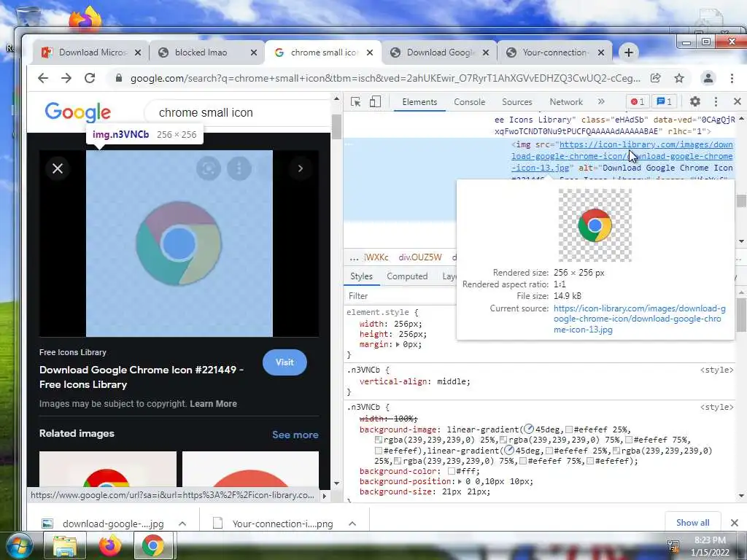Click the breadcrumb ellipsis in DevTools
The image size is (747, 560).
(x=354, y=257)
